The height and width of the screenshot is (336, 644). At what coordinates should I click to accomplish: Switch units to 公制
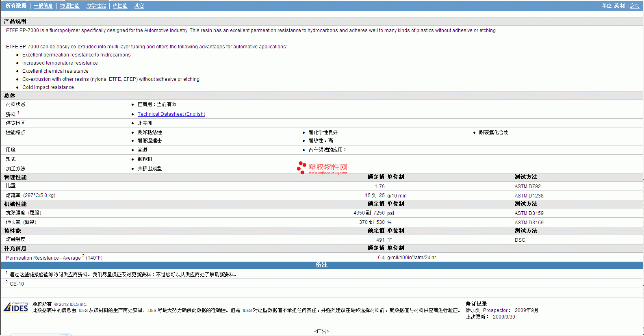tap(634, 6)
